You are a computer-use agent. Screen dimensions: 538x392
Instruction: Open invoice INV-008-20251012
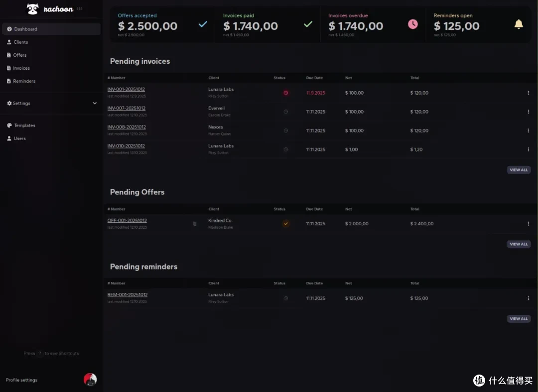tap(127, 127)
